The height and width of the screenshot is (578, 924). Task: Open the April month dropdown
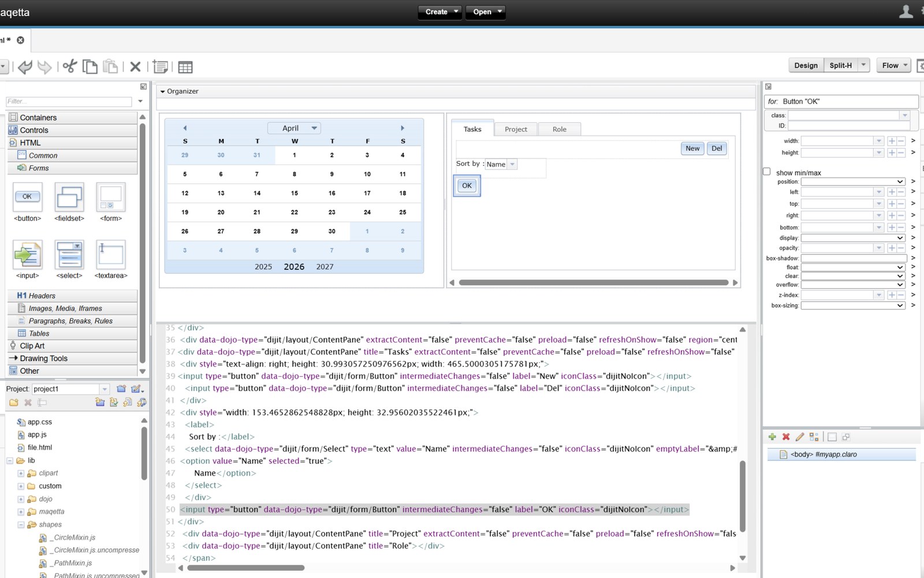(294, 128)
